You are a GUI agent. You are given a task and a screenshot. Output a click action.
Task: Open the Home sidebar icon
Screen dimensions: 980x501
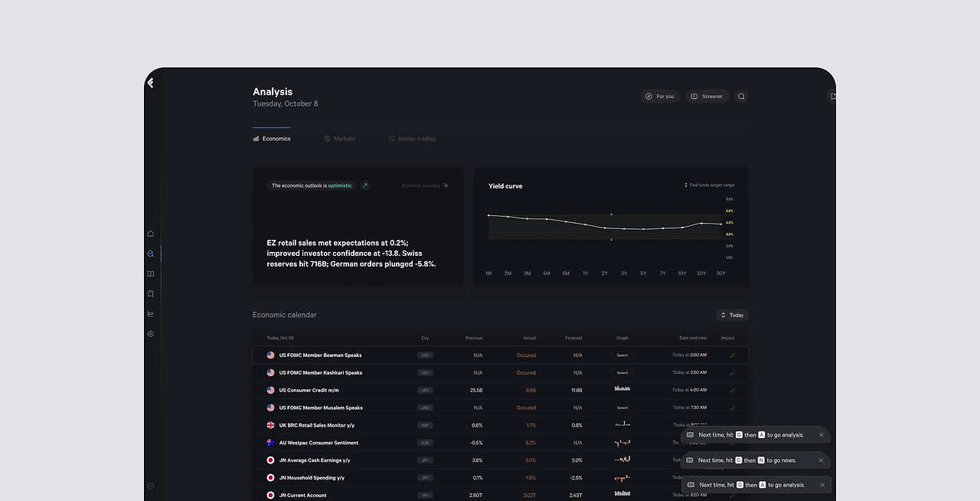tap(151, 234)
